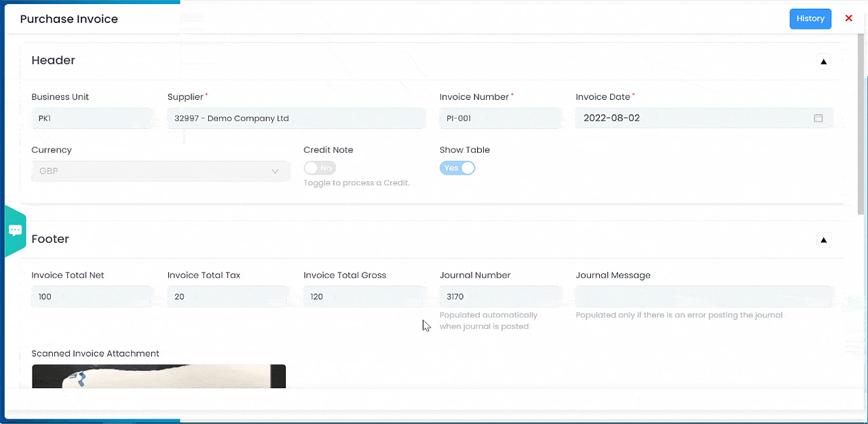Click the Invoice Total Net field
Viewport: 868px width, 424px height.
tap(92, 296)
